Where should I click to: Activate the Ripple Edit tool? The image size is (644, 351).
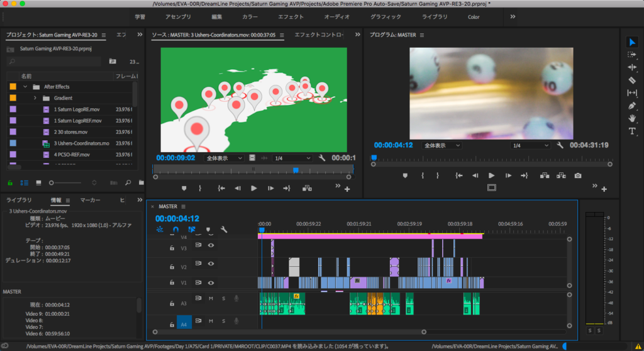pyautogui.click(x=632, y=67)
